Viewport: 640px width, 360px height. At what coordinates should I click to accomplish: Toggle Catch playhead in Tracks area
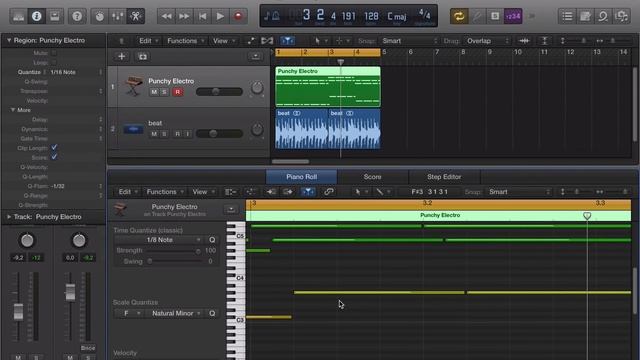click(287, 41)
